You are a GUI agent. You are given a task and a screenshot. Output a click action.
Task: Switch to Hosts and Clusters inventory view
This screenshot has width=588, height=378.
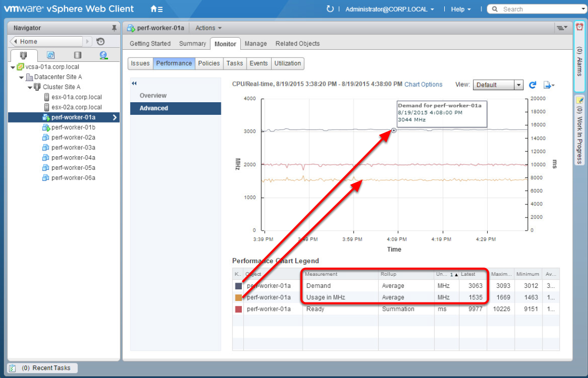tap(24, 56)
